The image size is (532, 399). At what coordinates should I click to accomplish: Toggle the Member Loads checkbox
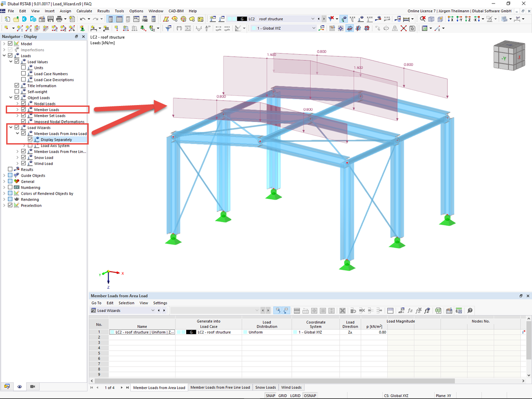(23, 110)
